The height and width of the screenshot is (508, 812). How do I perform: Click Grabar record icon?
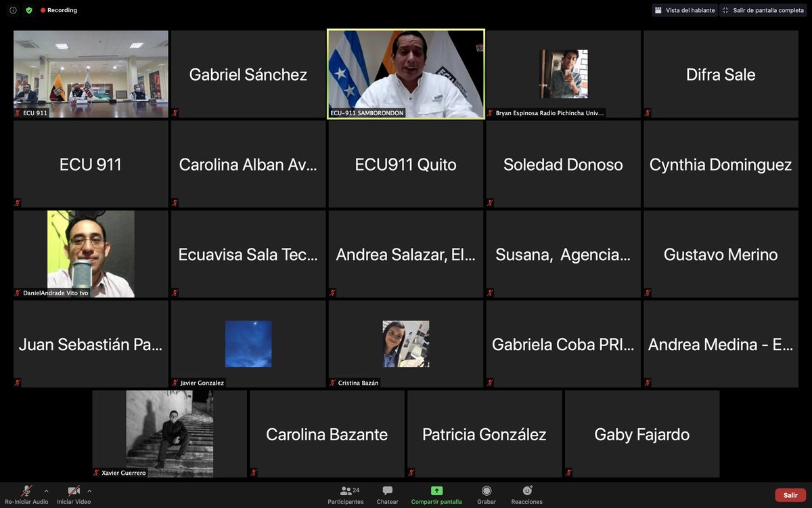pos(487,494)
